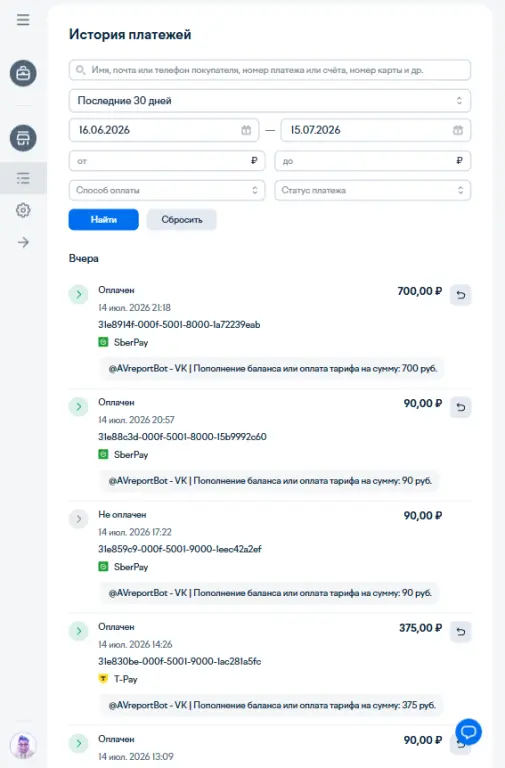Open the store icon in the sidebar
505x768 pixels.
(23, 138)
